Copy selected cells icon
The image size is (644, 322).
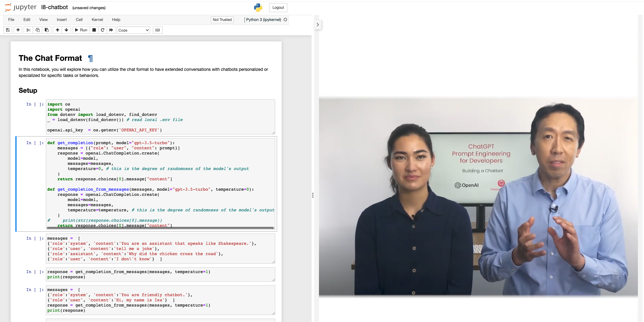(x=38, y=30)
